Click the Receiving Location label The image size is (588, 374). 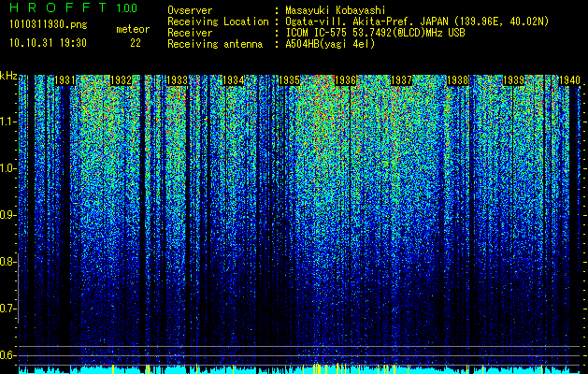click(x=218, y=22)
